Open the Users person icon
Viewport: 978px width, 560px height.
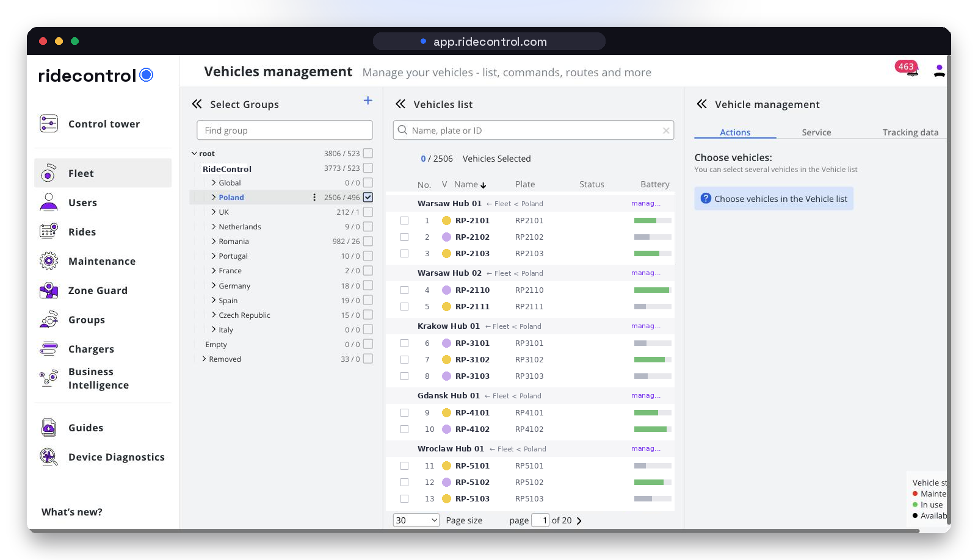pyautogui.click(x=49, y=203)
